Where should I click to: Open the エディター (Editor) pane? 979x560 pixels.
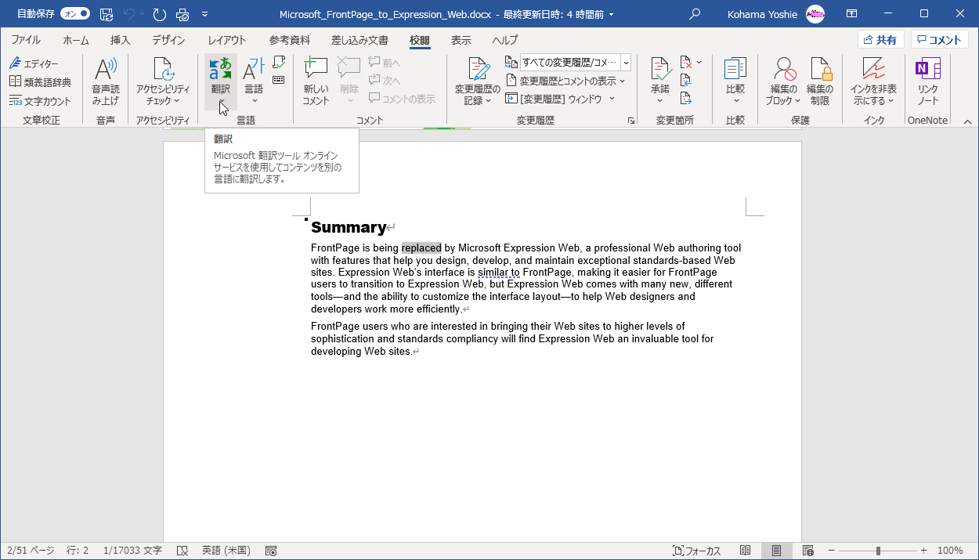(x=37, y=63)
